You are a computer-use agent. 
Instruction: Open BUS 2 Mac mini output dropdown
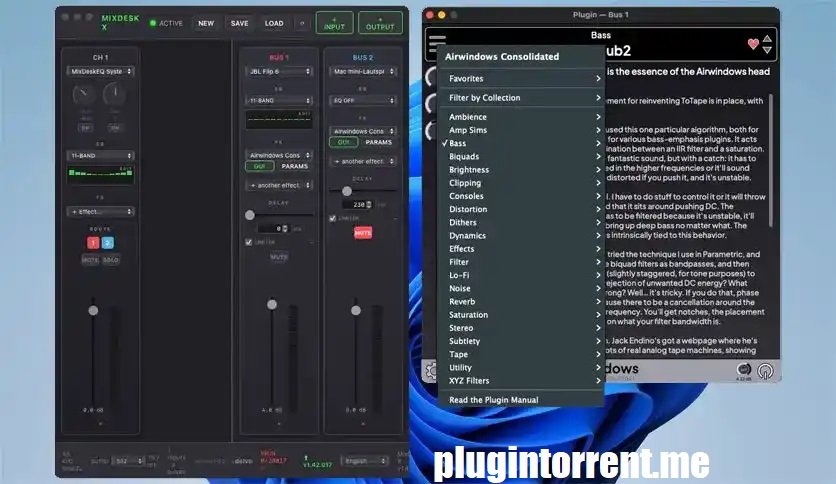click(x=363, y=71)
